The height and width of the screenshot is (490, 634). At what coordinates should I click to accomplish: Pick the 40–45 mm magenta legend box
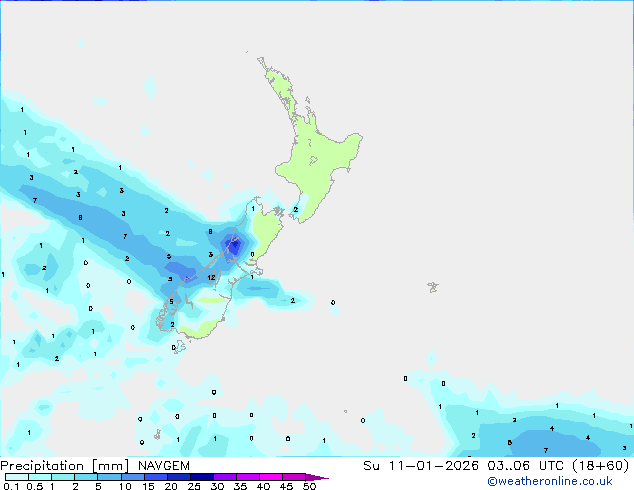click(271, 477)
